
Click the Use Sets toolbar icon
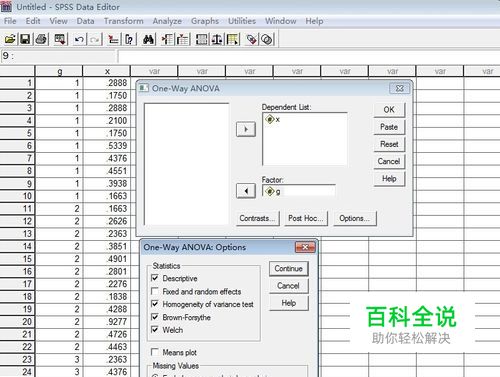click(x=267, y=39)
